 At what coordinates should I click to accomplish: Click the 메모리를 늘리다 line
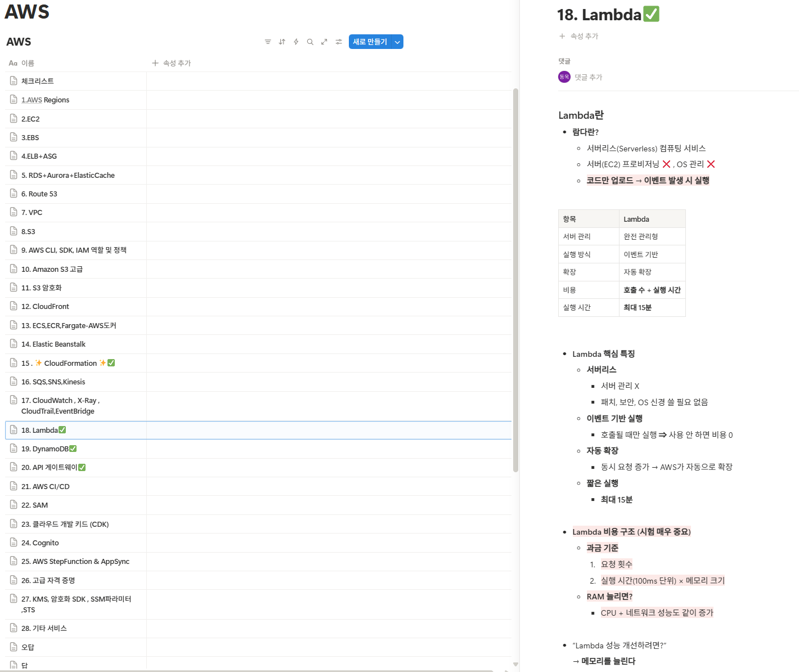(604, 661)
